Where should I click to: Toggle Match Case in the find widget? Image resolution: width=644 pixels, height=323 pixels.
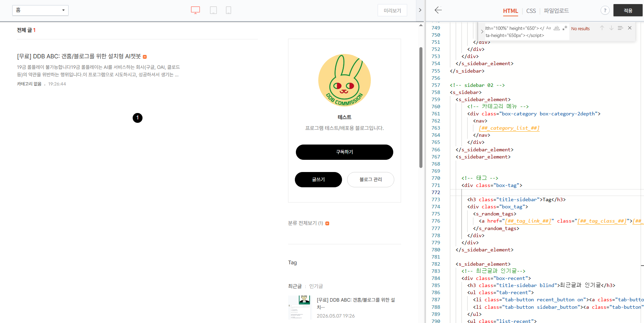point(548,28)
